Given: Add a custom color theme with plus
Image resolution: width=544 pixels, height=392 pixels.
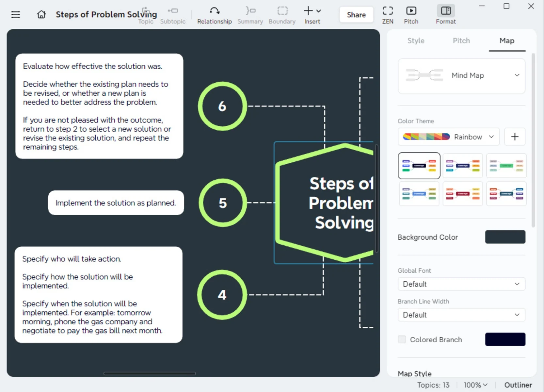Looking at the screenshot, I should 515,137.
